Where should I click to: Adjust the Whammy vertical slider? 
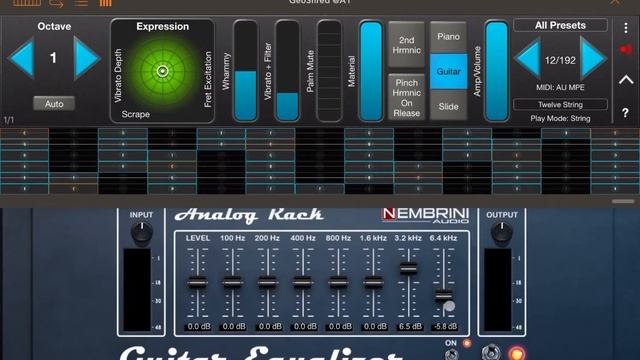[245, 71]
